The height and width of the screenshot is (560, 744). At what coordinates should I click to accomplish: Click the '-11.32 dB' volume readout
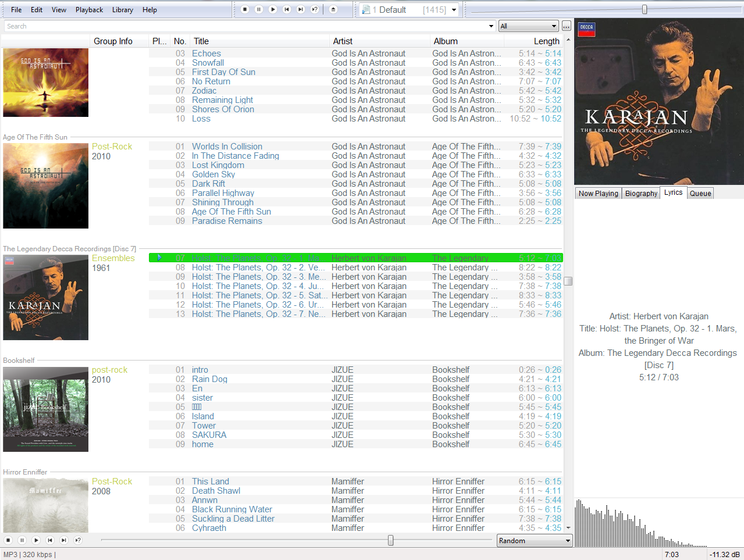tap(724, 555)
